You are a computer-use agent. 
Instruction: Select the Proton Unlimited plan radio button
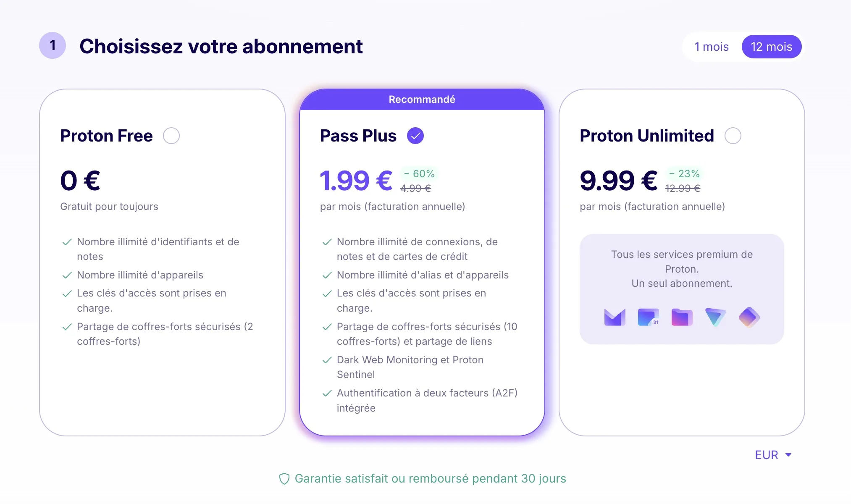click(x=733, y=136)
